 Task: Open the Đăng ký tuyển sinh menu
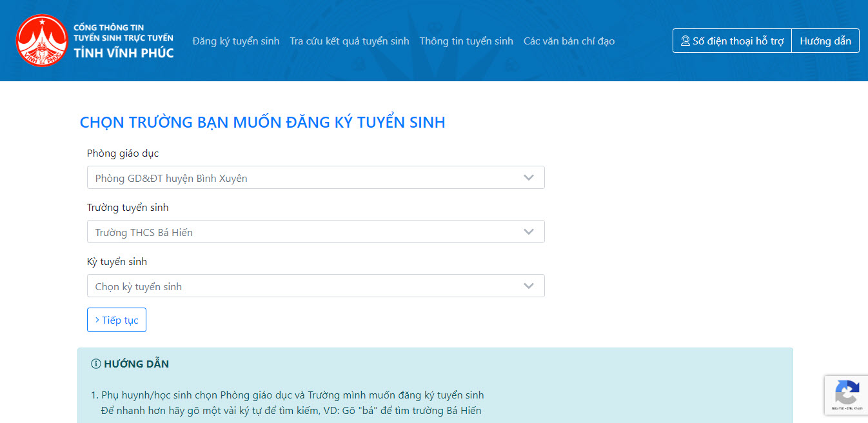[236, 41]
